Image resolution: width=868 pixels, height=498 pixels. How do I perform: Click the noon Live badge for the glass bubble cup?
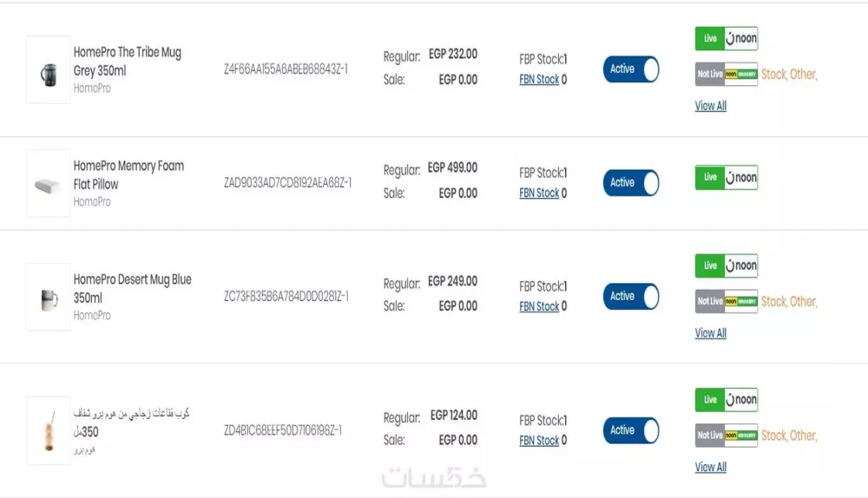(727, 400)
